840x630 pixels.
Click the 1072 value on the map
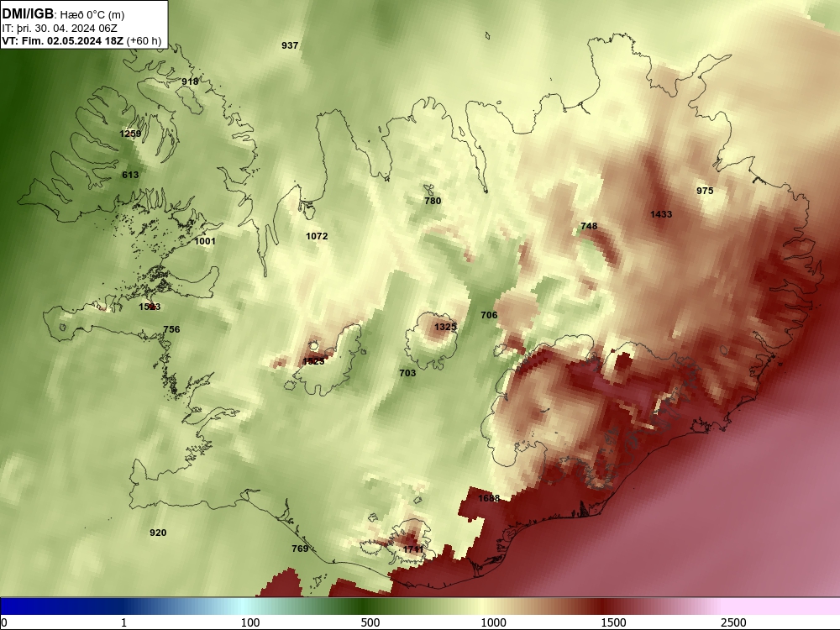point(317,236)
